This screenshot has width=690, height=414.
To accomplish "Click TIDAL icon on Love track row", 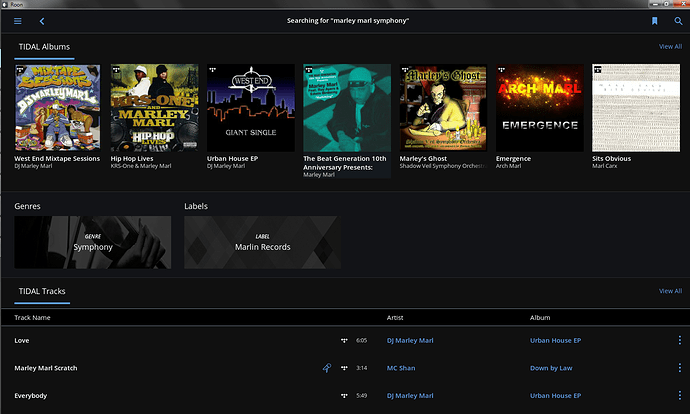I will click(x=344, y=341).
